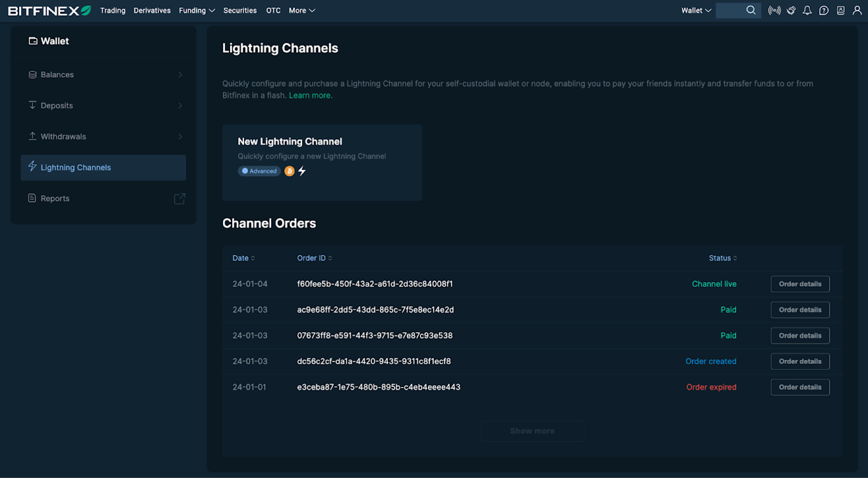The width and height of the screenshot is (868, 478).
Task: Click the Withdrawals upload arrow icon
Action: coord(33,136)
